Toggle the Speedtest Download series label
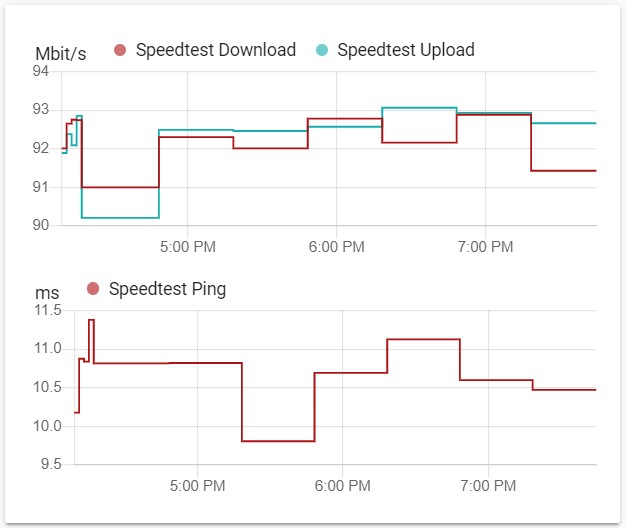The image size is (627, 528). click(215, 50)
